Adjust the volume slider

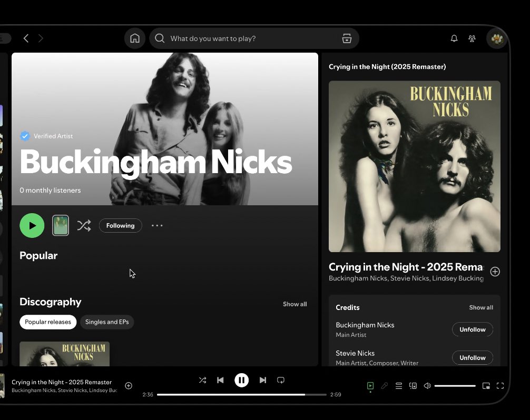[455, 386]
